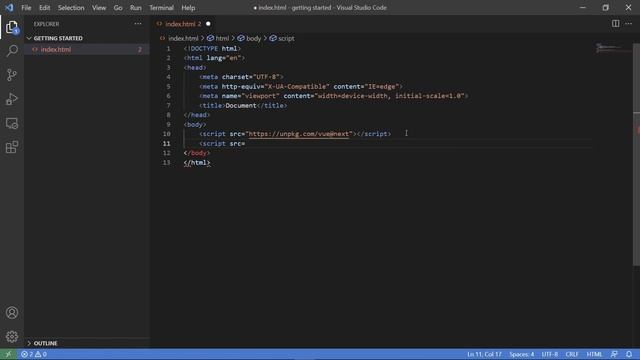Click the Document title text on line 7
Image resolution: width=640 pixels, height=360 pixels.
[241, 105]
